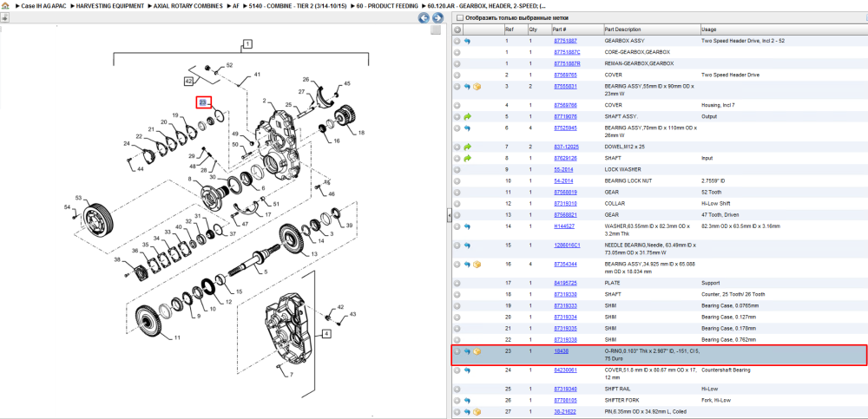
Task: Select callout 53 in the diagram
Action: tap(78, 198)
